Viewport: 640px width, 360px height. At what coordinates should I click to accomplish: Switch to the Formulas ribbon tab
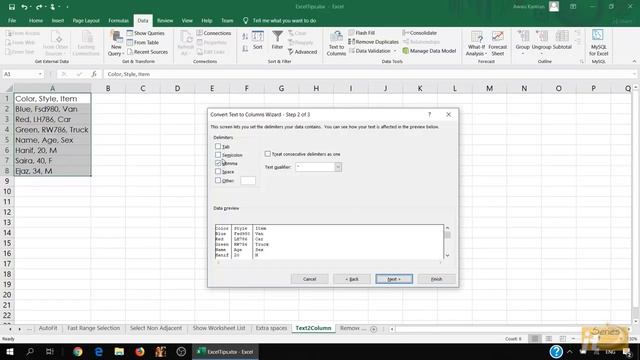click(x=118, y=20)
